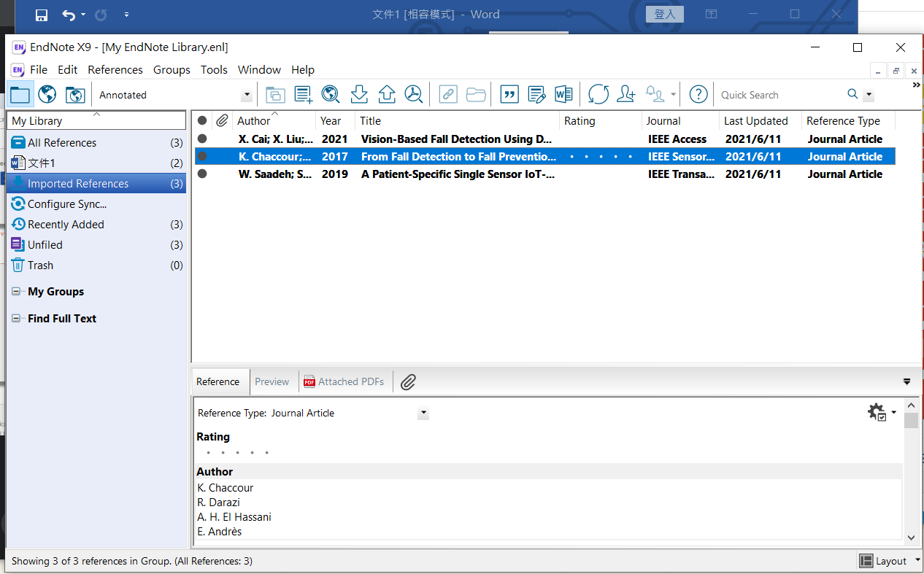Viewport: 924px width, 574px height.
Task: Click the paperclip column header icon
Action: point(222,120)
